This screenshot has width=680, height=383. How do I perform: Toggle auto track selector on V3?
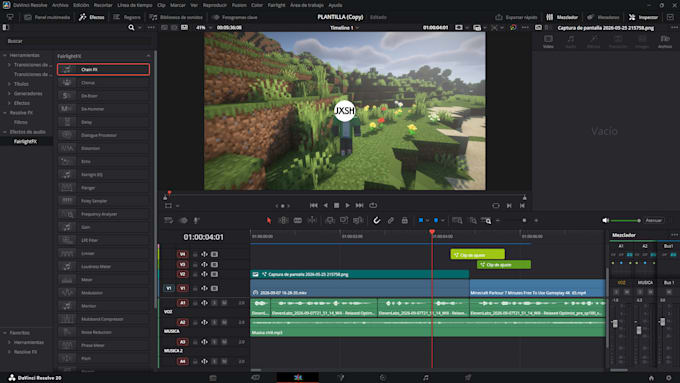[204, 264]
